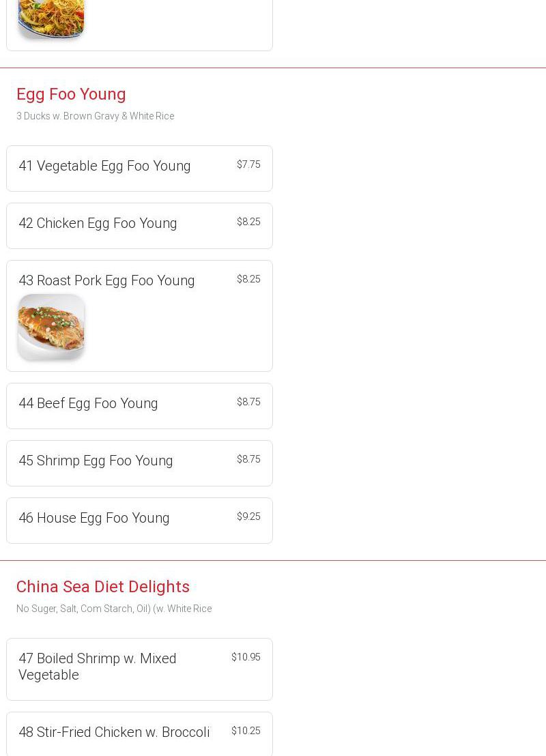Screen dimensions: 546x756
Task: Click the $8.25 price for Roast Pork Egg Foo Young
Action: point(248,279)
